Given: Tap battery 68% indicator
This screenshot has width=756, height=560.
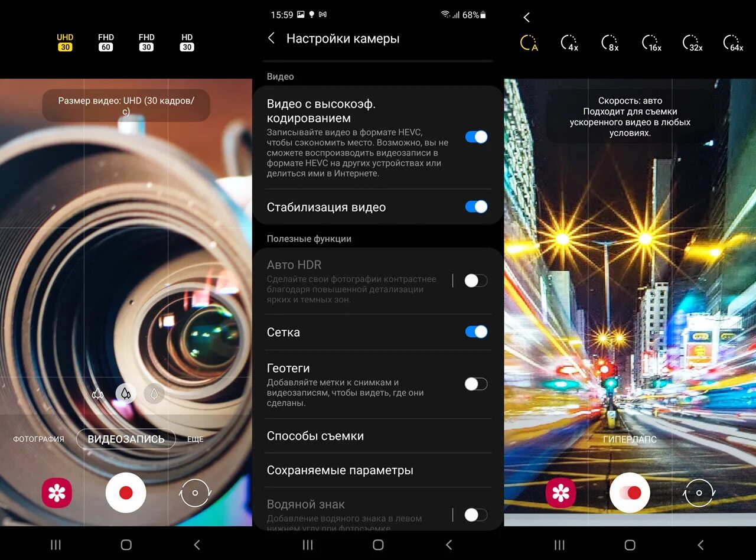Looking at the screenshot, I should (474, 15).
